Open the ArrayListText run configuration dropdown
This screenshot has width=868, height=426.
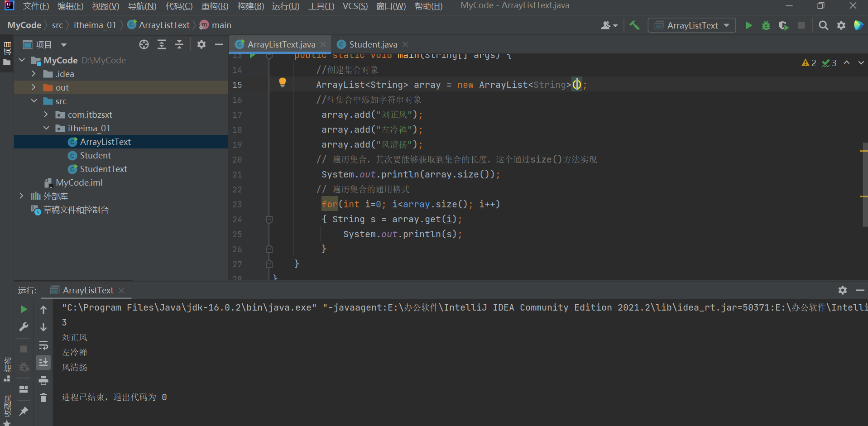click(692, 25)
